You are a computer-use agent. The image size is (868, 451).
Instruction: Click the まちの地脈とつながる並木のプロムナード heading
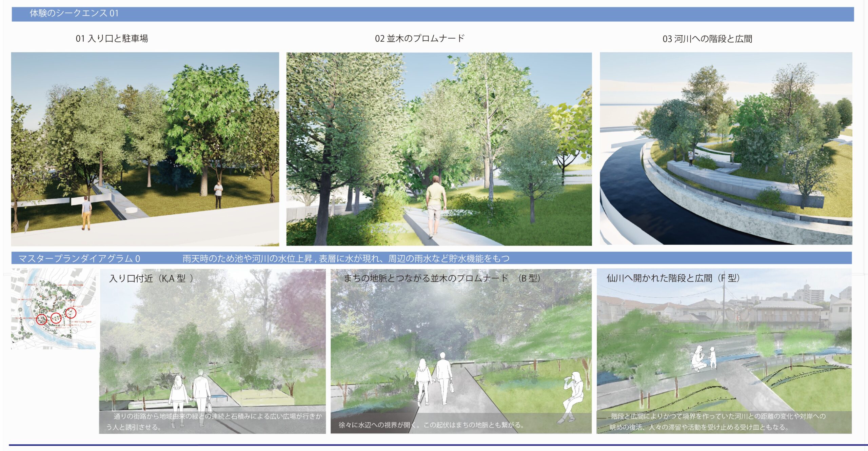[442, 278]
